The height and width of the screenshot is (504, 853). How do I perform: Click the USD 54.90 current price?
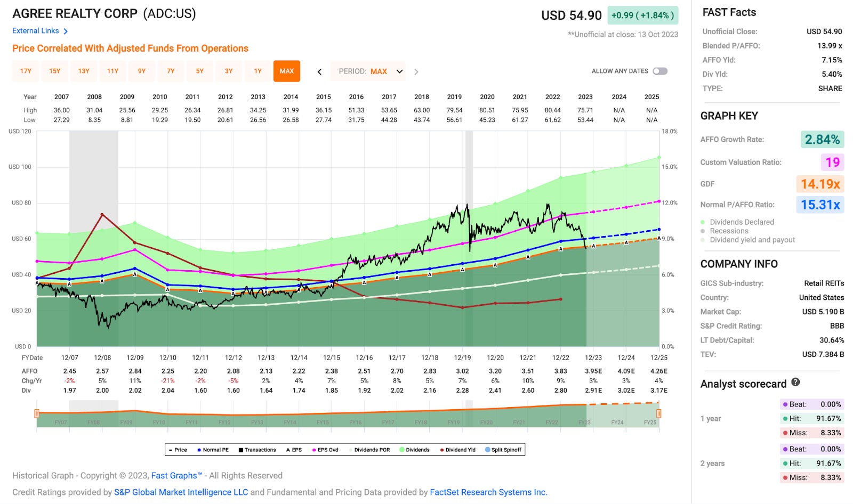tap(572, 15)
